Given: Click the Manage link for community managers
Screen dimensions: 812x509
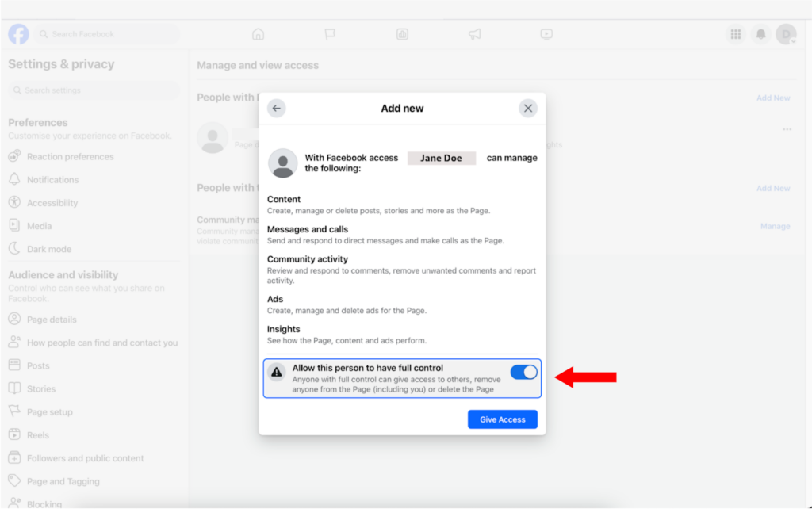Looking at the screenshot, I should [776, 226].
